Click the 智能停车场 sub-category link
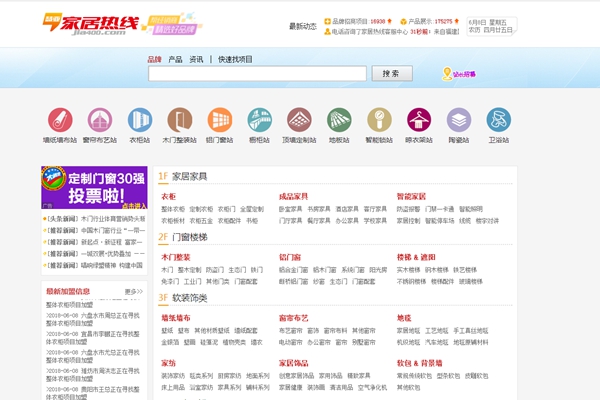This screenshot has height=400, width=600. [440, 221]
